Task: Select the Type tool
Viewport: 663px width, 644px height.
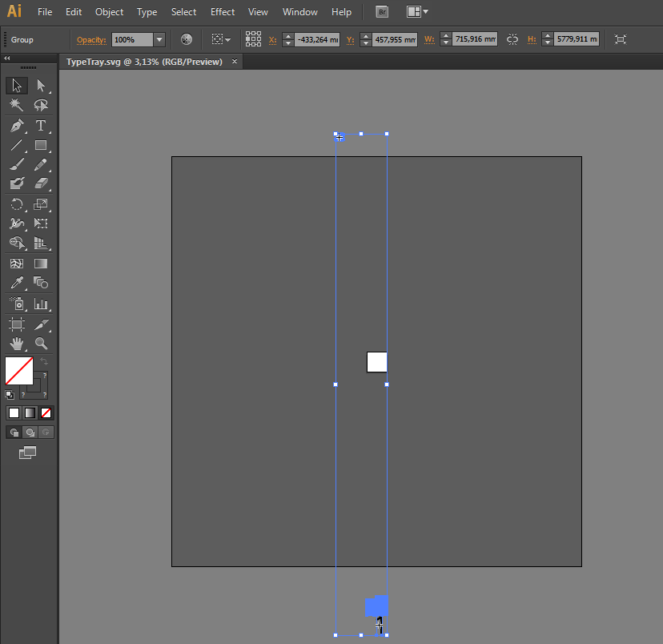Action: click(x=40, y=126)
